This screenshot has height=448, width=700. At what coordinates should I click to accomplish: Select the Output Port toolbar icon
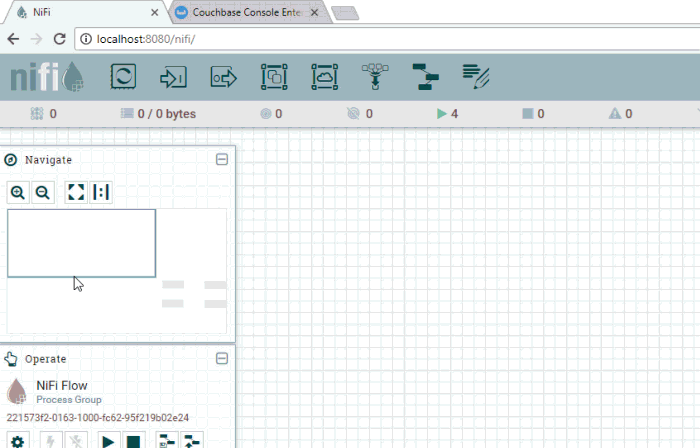click(x=223, y=77)
